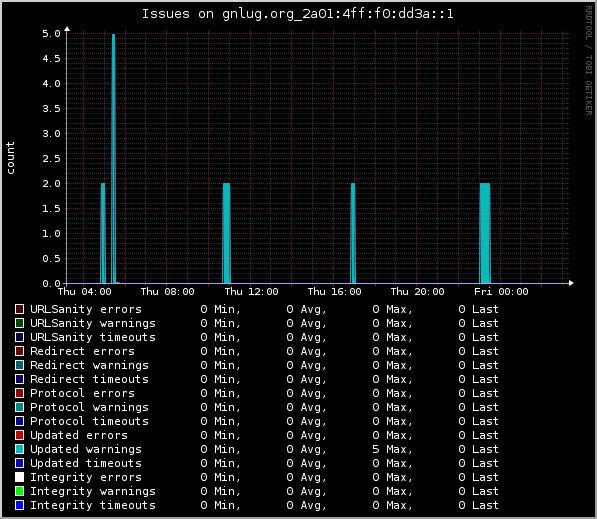Click the URLSanity warnings green swatch
This screenshot has width=597, height=519.
pos(19,323)
